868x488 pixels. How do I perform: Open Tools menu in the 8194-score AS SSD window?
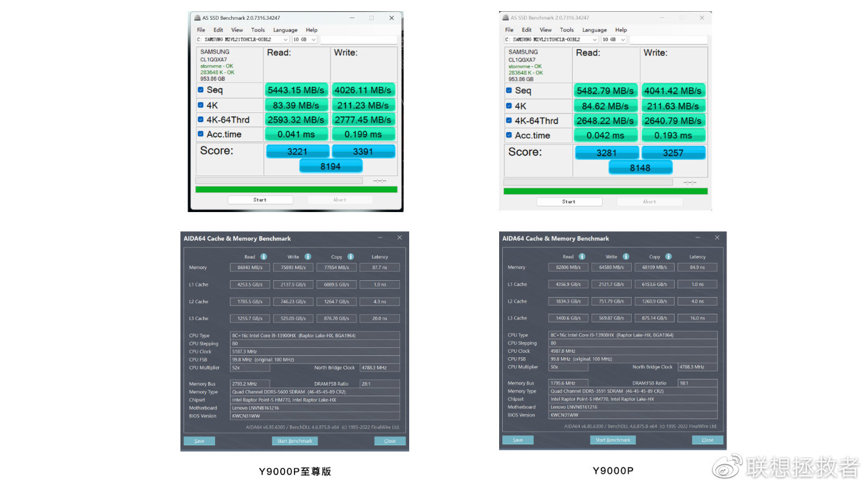(x=258, y=30)
